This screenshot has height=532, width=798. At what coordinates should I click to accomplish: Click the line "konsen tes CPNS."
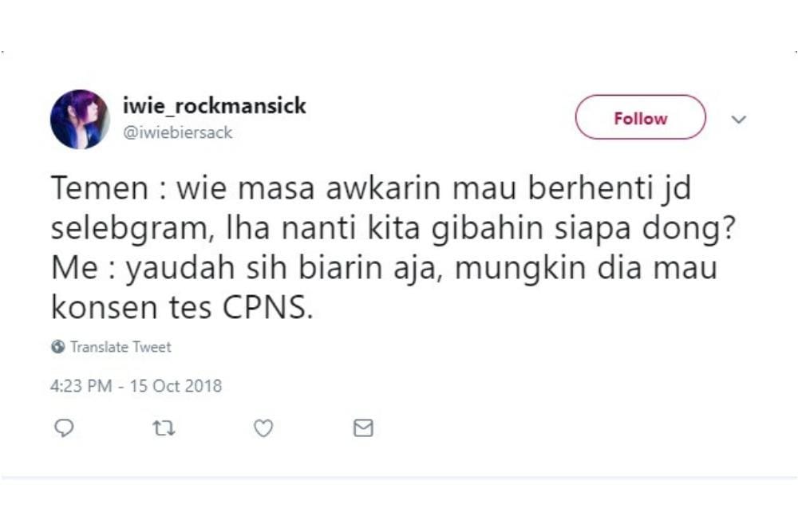(183, 307)
